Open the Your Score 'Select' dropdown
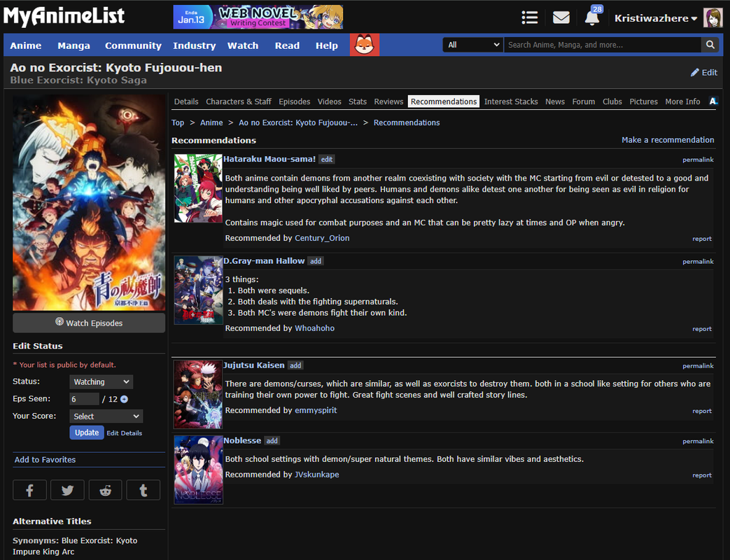The height and width of the screenshot is (560, 730). coord(106,416)
